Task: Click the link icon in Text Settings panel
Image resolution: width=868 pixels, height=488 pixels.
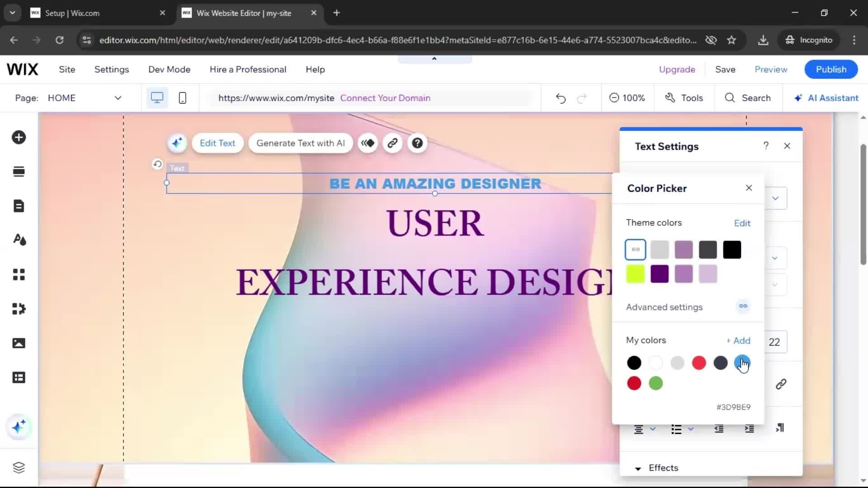Action: 781,384
